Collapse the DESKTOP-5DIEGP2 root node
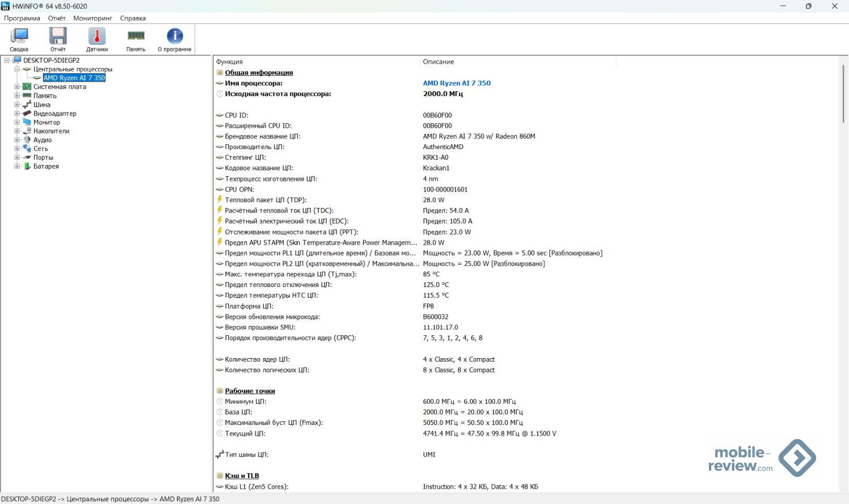Screen dimensions: 849x504 click(7, 60)
